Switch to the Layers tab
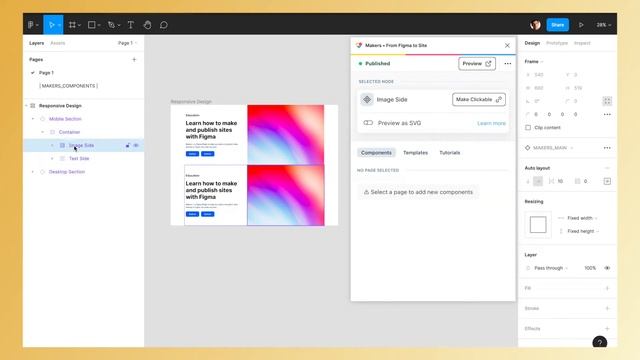Image resolution: width=640 pixels, height=360 pixels. [x=36, y=43]
